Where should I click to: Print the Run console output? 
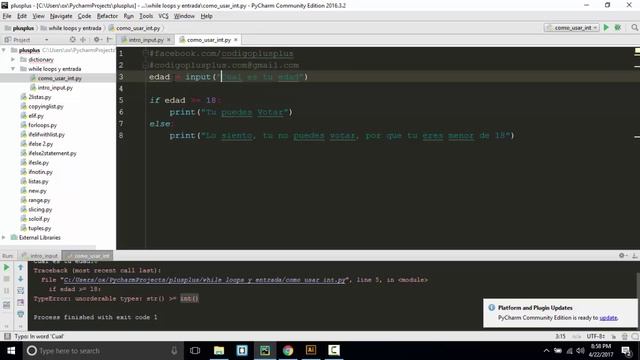coord(20,314)
